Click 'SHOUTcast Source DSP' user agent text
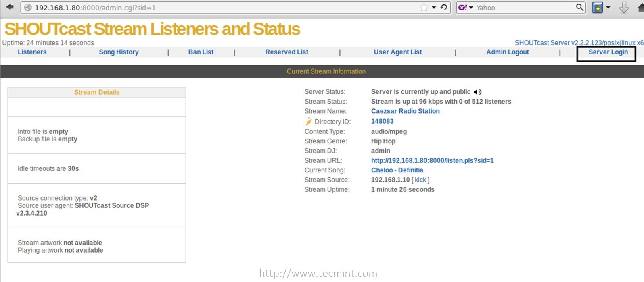 [x=112, y=205]
